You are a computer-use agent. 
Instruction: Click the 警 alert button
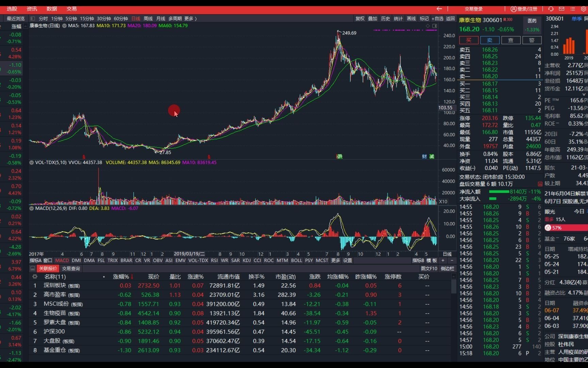[x=532, y=40]
